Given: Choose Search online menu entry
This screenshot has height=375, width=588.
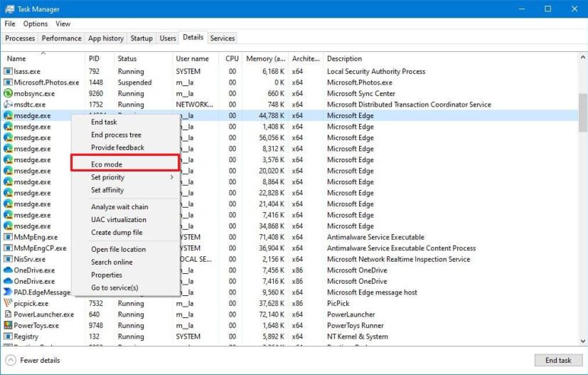Looking at the screenshot, I should [125, 262].
